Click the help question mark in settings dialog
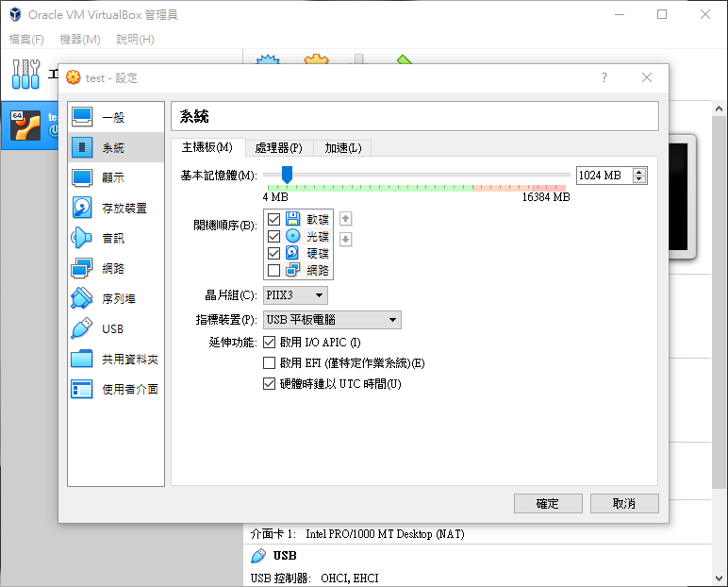Image resolution: width=728 pixels, height=587 pixels. pos(604,77)
